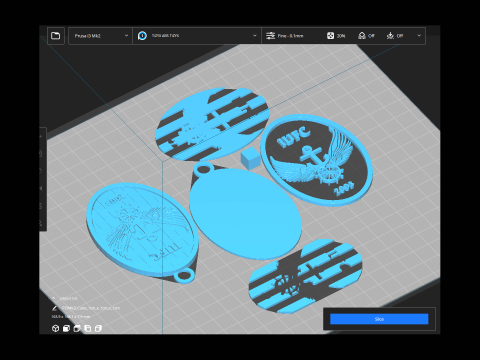Open the Prusa i3 Mk2 printer selector

point(100,36)
